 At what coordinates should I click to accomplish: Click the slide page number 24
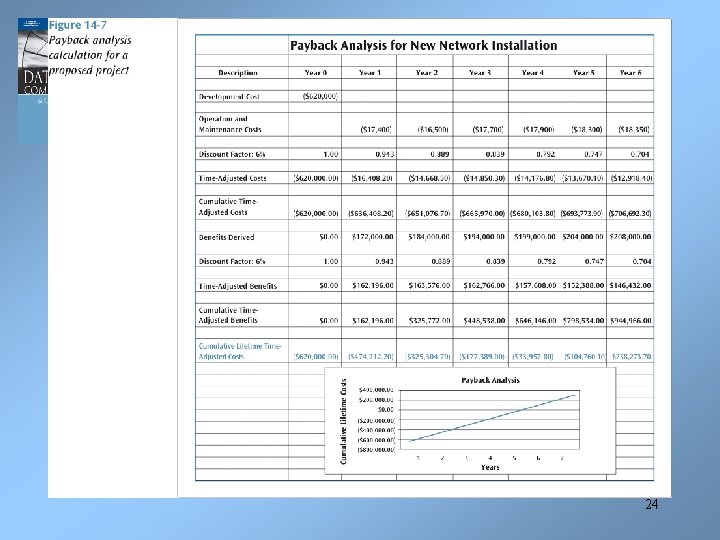pyautogui.click(x=652, y=505)
